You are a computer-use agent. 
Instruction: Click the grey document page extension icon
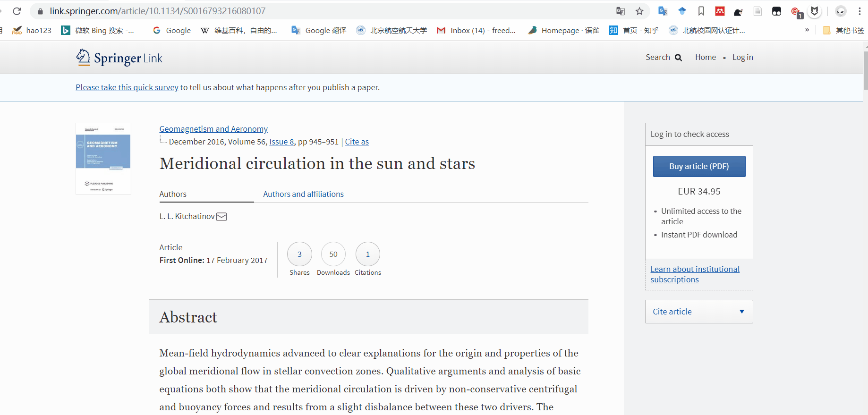coord(757,11)
